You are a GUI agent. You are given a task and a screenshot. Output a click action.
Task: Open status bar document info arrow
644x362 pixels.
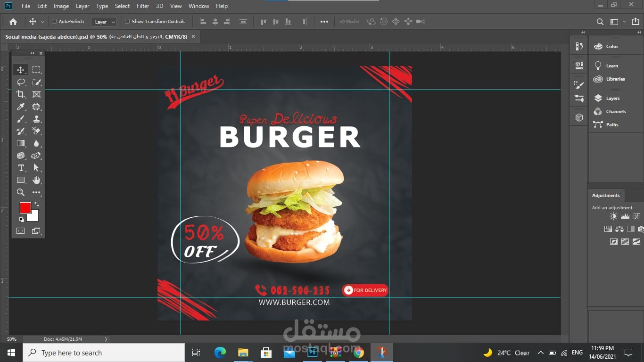(x=106, y=339)
